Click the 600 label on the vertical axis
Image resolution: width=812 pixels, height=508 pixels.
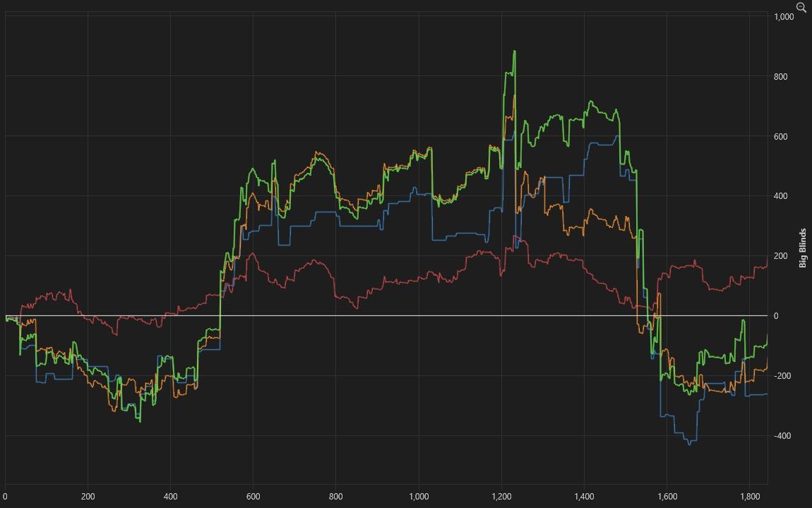point(780,137)
